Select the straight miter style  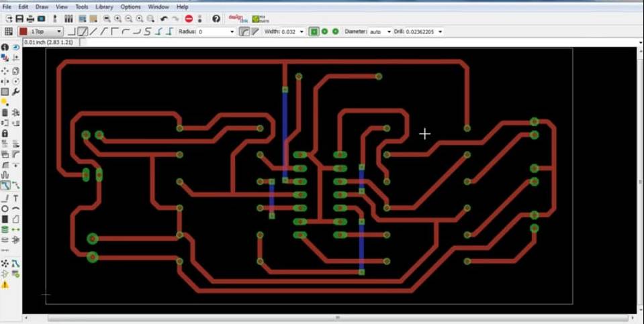click(x=255, y=32)
